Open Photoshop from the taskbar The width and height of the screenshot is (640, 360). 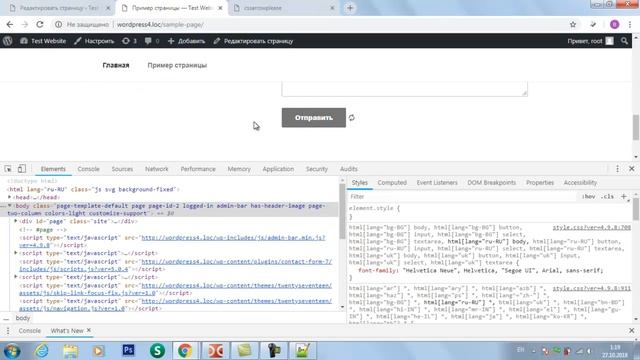point(128,350)
